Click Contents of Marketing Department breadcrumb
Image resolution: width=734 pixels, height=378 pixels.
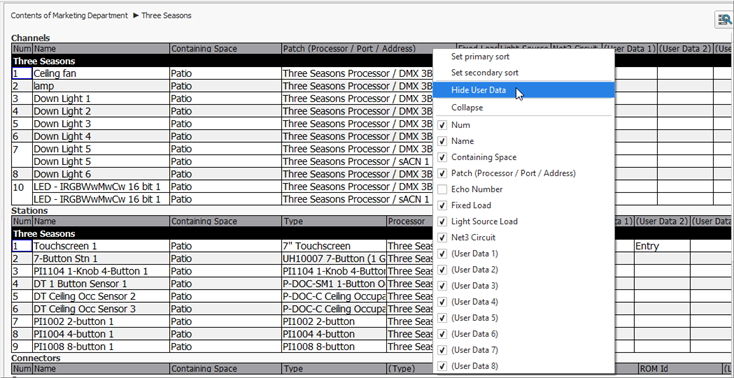(x=69, y=15)
